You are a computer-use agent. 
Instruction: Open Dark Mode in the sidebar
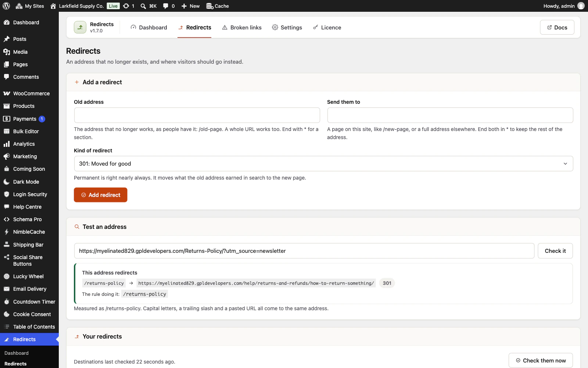click(x=29, y=182)
